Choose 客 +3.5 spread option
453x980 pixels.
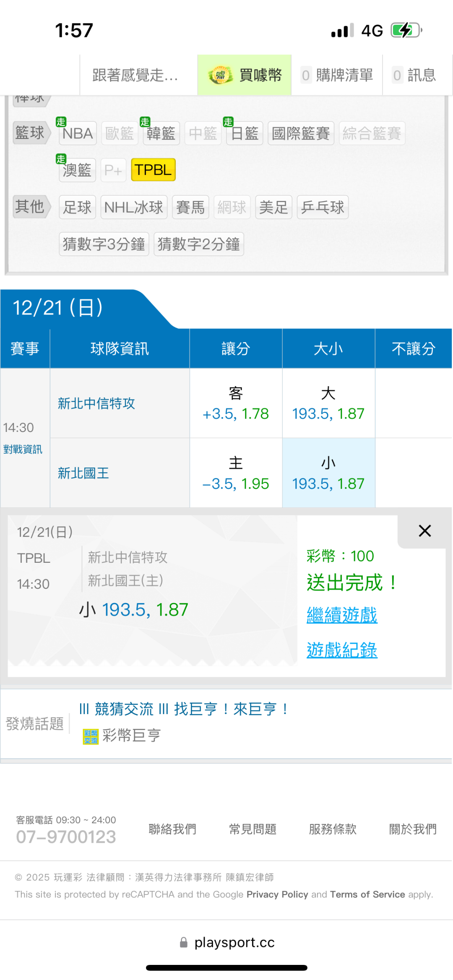click(236, 403)
